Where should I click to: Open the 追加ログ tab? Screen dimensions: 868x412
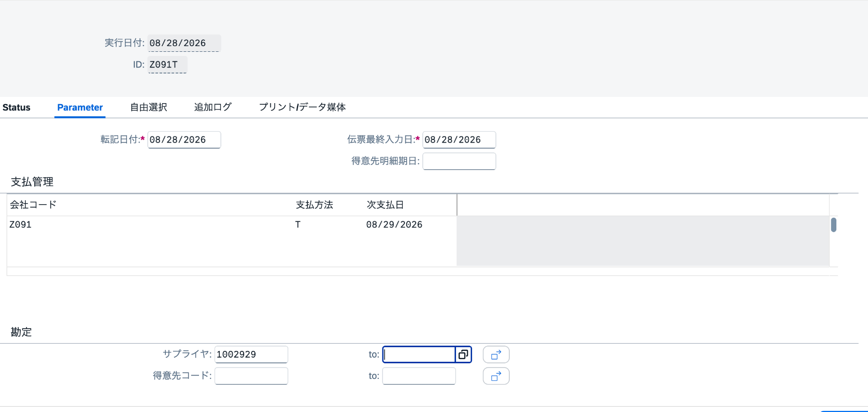[212, 107]
